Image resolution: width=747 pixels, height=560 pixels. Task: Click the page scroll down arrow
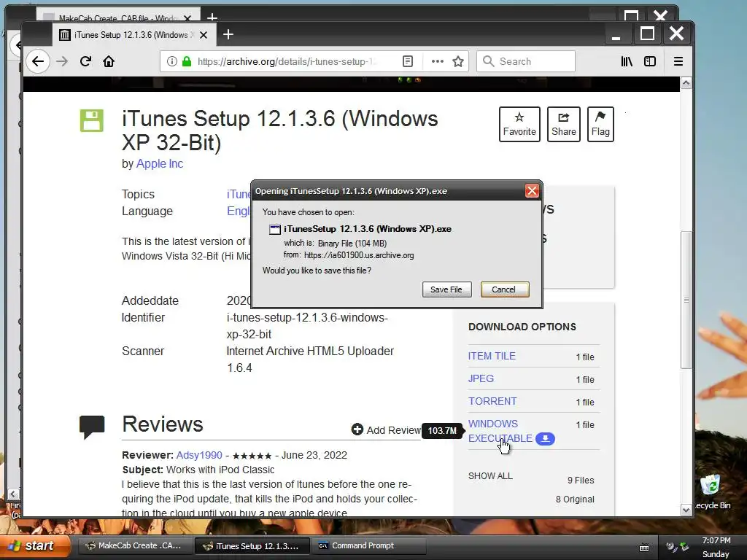pos(686,510)
